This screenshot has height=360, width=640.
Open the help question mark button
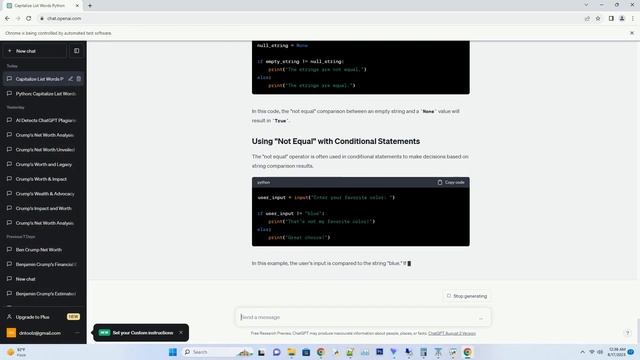click(x=628, y=333)
